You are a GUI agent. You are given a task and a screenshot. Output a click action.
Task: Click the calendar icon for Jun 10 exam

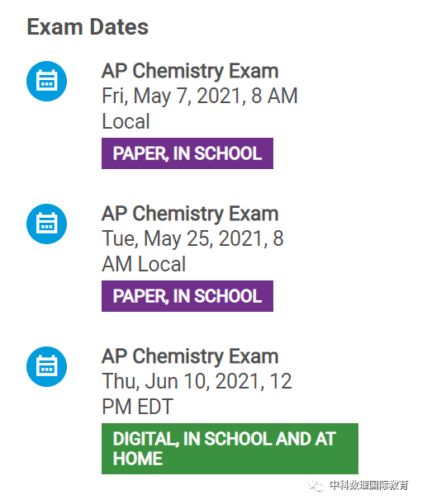click(47, 366)
